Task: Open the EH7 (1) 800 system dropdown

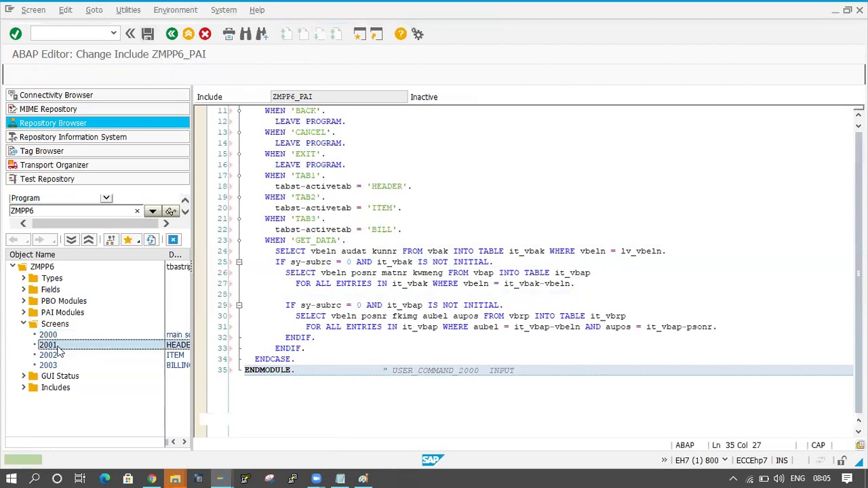Action: tap(724, 461)
